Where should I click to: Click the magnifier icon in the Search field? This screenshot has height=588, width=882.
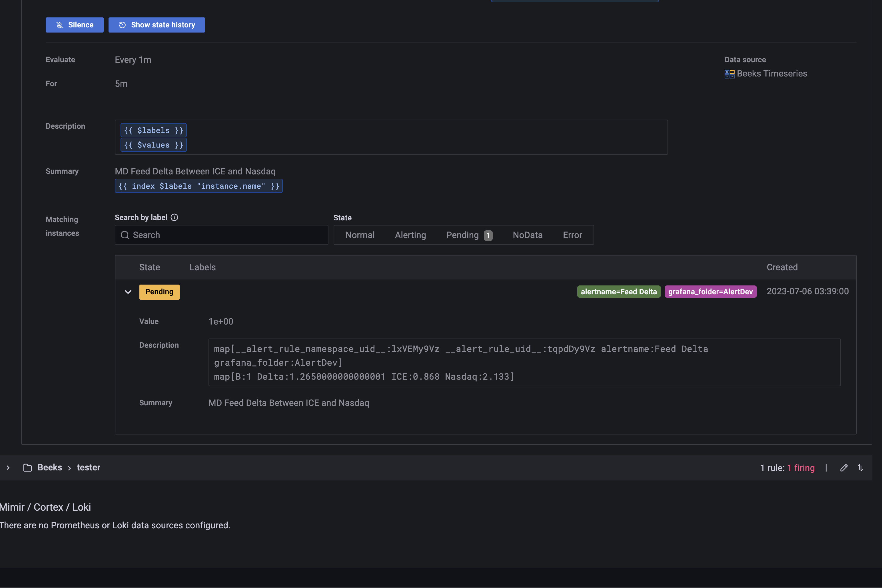click(125, 235)
